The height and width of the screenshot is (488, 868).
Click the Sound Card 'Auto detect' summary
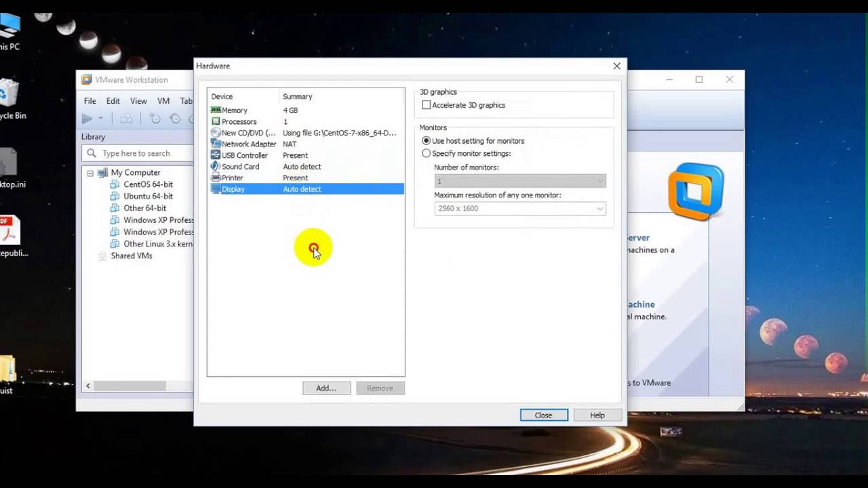[302, 167]
